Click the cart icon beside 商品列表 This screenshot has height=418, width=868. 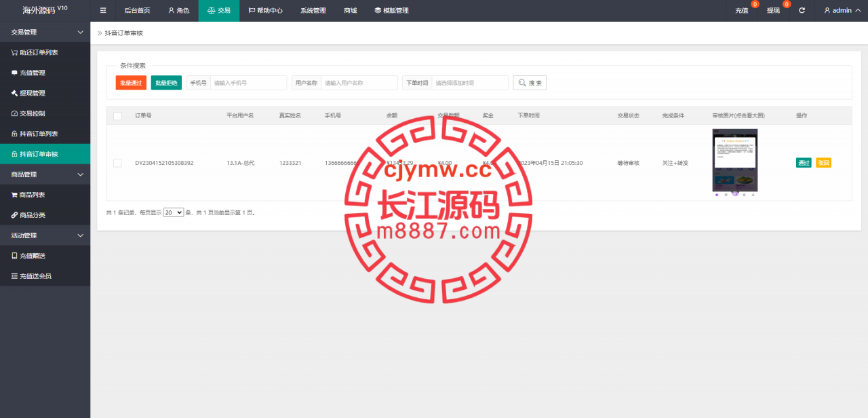[14, 195]
